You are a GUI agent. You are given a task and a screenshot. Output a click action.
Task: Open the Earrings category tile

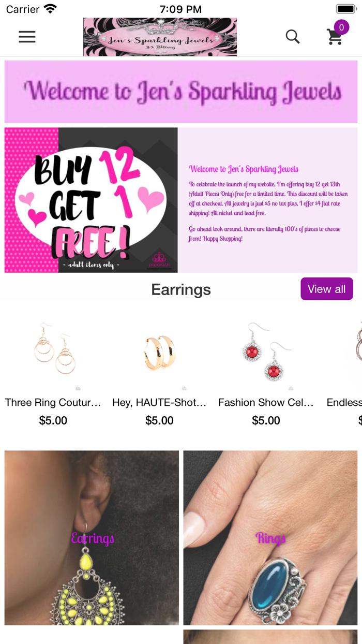[x=92, y=537]
